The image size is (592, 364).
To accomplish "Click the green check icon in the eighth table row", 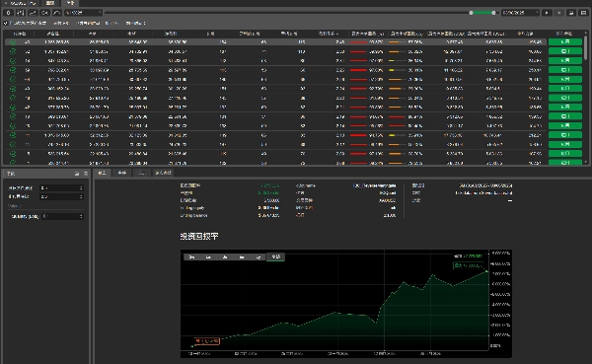I will pyautogui.click(x=13, y=108).
